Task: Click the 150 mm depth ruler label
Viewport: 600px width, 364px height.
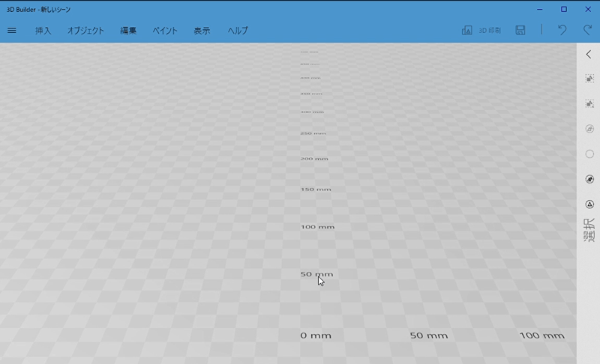Action: [316, 189]
